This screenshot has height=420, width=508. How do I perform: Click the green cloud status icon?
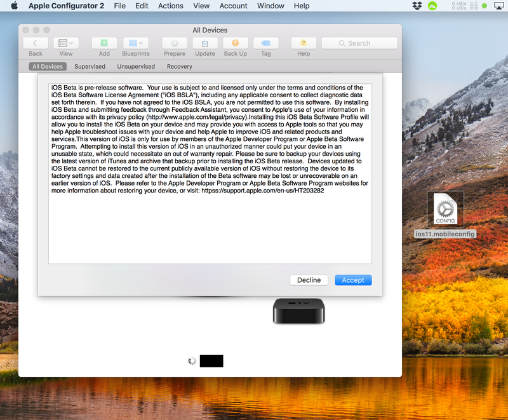[432, 6]
